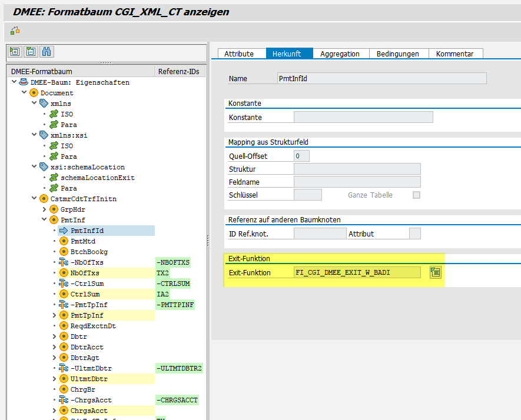Expand the Dbtr tree node
Image resolution: width=521 pixels, height=420 pixels.
click(55, 336)
